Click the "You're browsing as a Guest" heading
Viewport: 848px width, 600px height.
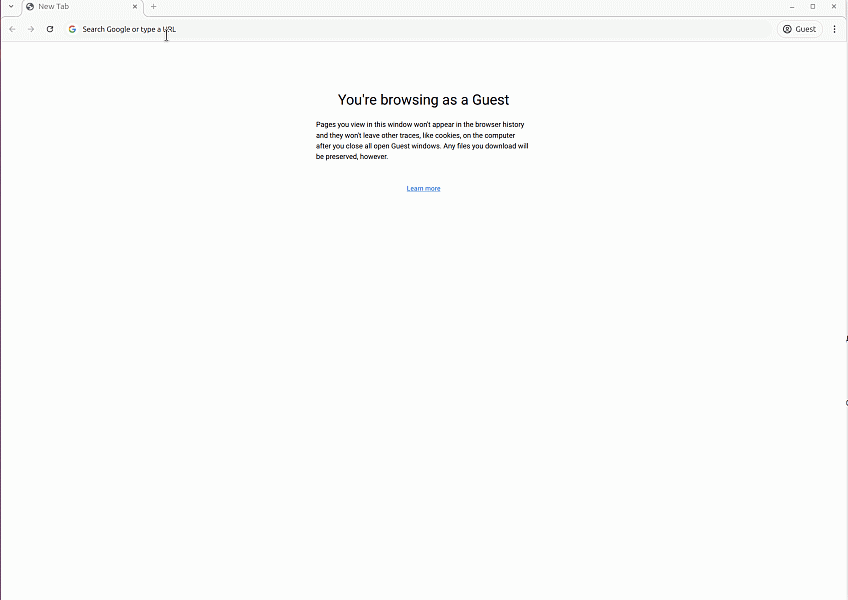coord(423,100)
